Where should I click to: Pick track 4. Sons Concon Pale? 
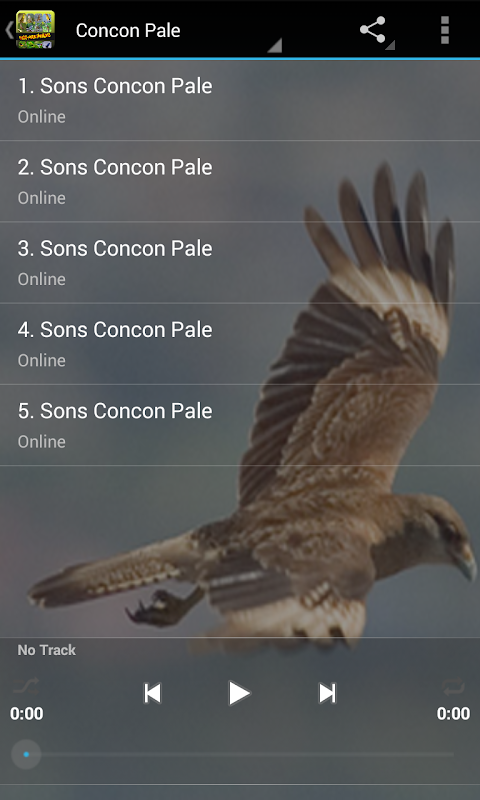pos(240,343)
